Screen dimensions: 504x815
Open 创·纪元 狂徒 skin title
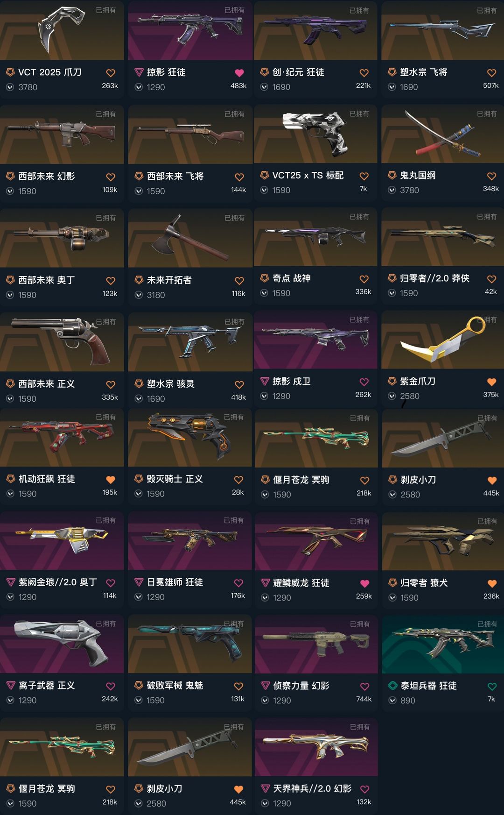(298, 72)
